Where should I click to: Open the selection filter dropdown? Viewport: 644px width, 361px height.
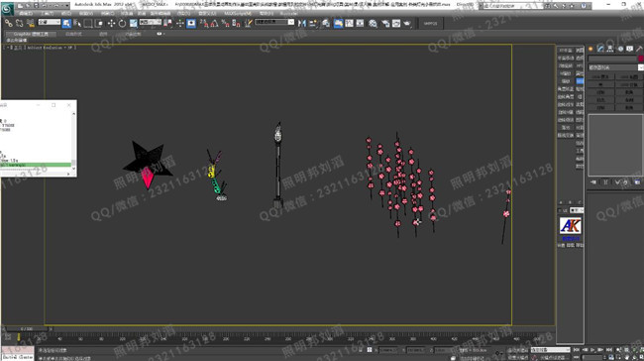point(50,22)
